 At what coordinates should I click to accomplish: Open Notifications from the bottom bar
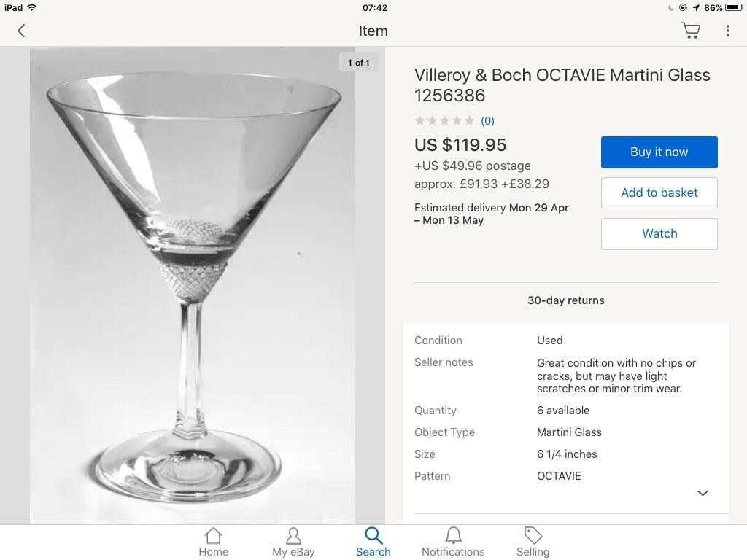452,541
